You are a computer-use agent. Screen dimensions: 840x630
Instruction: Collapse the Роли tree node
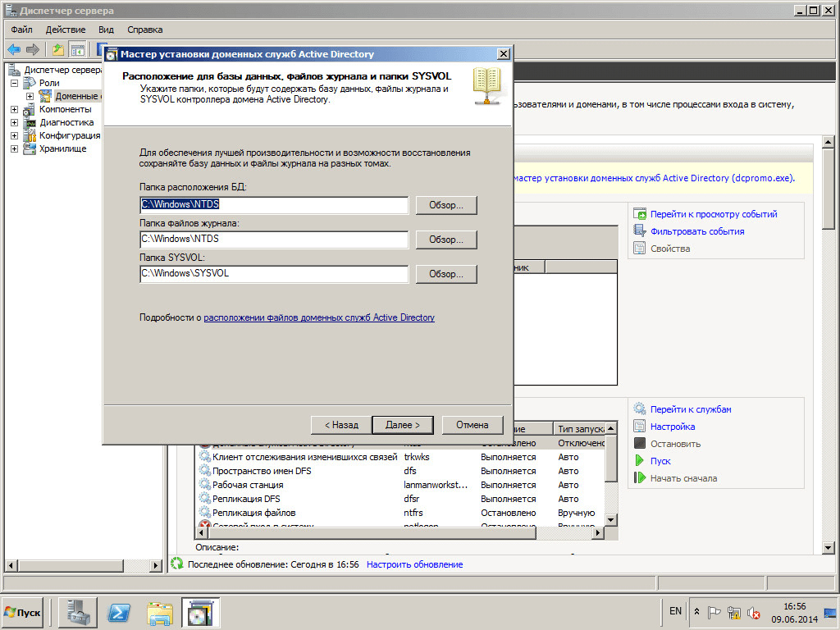coord(15,84)
